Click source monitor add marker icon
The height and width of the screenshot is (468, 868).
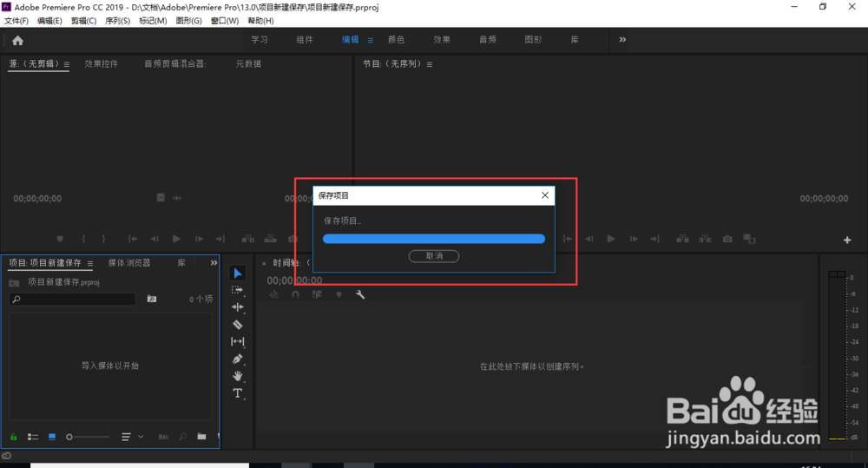pyautogui.click(x=60, y=239)
